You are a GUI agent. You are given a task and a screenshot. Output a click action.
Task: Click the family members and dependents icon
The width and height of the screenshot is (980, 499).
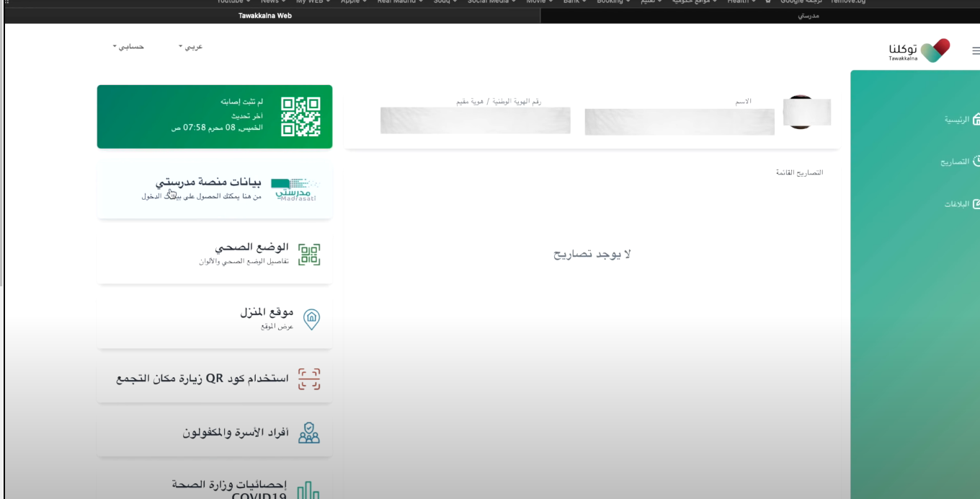[x=309, y=433]
